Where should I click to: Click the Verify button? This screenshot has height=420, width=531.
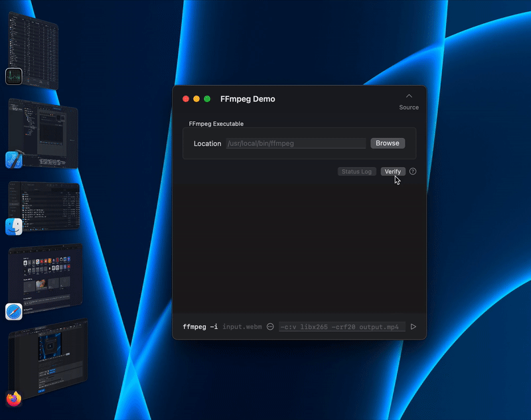393,172
